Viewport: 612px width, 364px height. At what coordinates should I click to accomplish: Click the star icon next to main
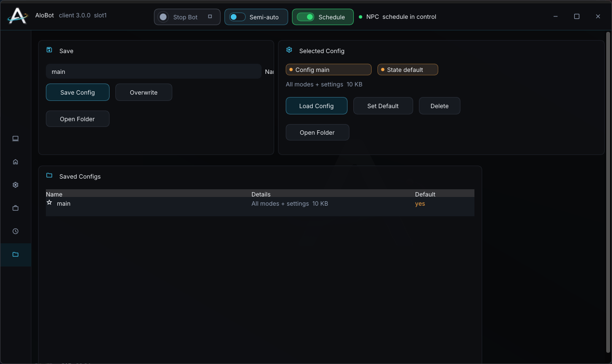(49, 203)
